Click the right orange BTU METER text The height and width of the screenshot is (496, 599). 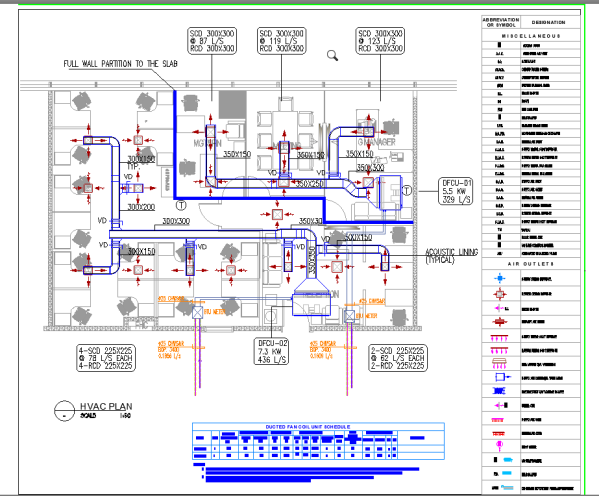coord(366,316)
